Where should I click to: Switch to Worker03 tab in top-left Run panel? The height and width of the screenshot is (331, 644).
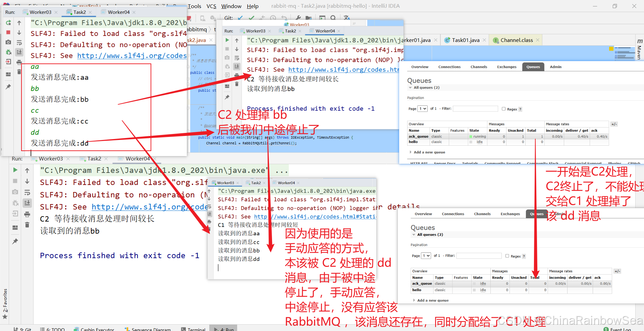point(40,12)
